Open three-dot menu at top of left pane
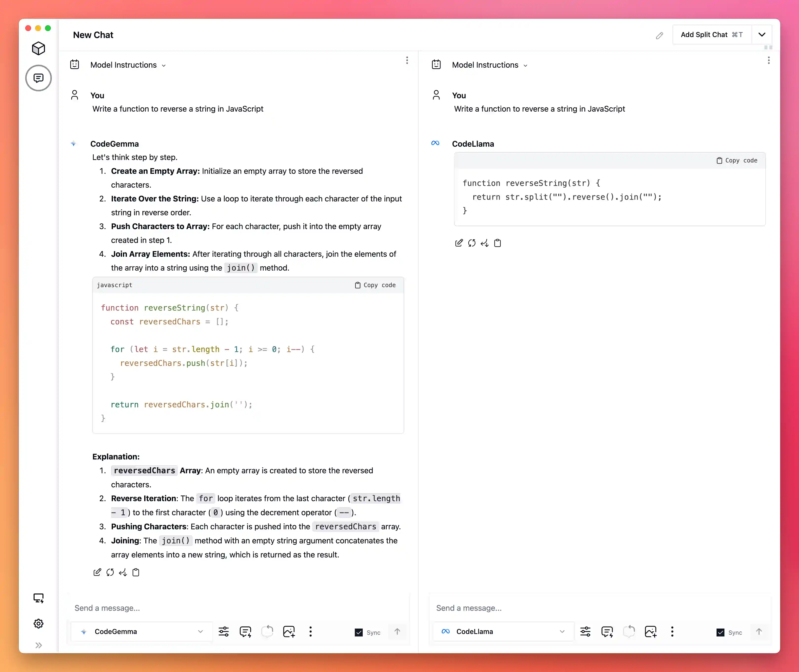The height and width of the screenshot is (672, 799). pyautogui.click(x=407, y=60)
